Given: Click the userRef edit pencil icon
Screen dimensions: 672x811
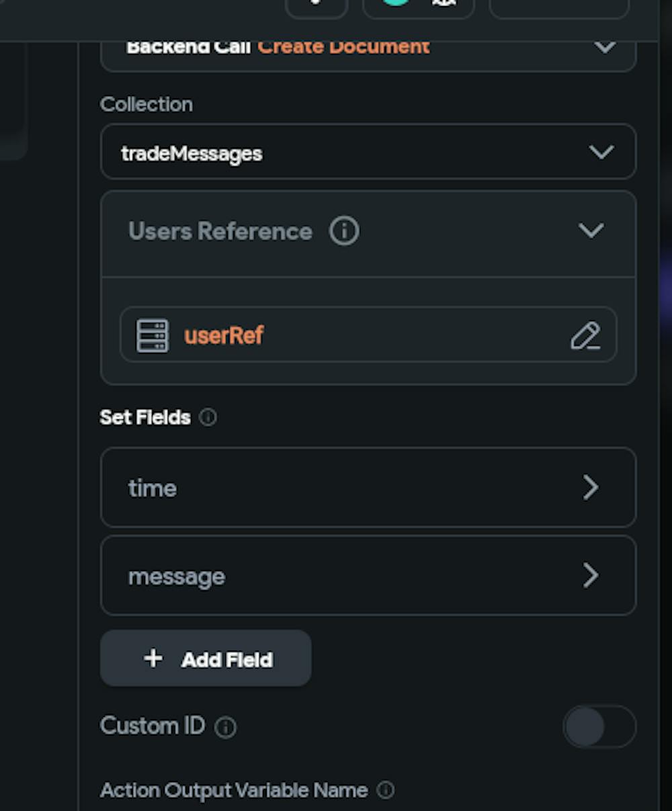Looking at the screenshot, I should point(585,336).
